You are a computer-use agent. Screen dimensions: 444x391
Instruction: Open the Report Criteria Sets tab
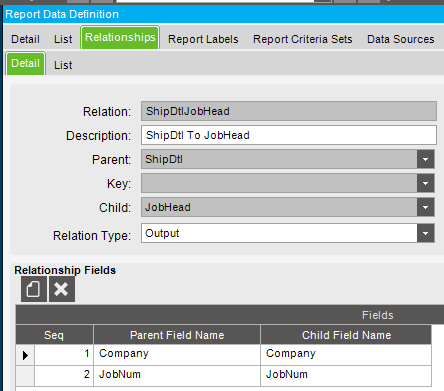[x=302, y=39]
